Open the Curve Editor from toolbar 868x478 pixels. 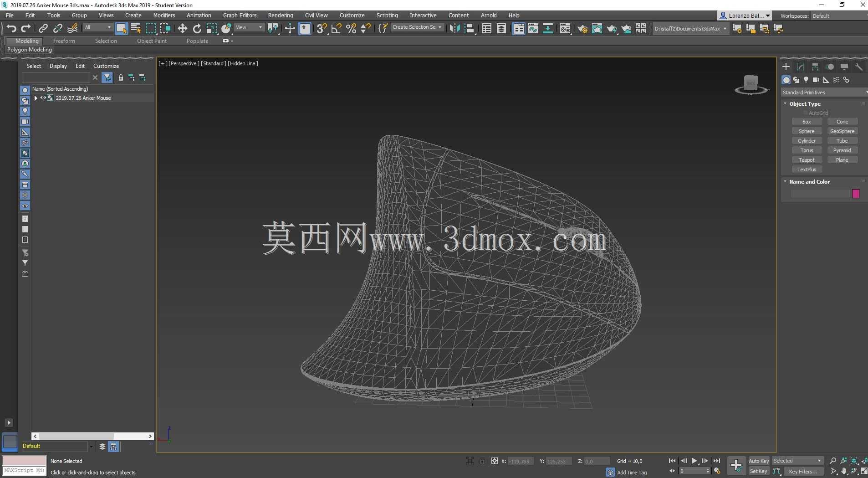click(x=533, y=28)
